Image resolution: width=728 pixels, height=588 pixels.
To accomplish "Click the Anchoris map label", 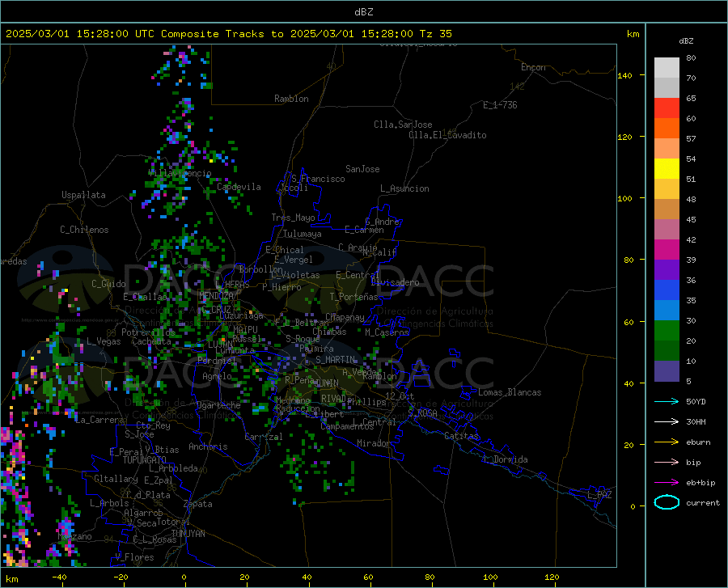I will [x=208, y=446].
